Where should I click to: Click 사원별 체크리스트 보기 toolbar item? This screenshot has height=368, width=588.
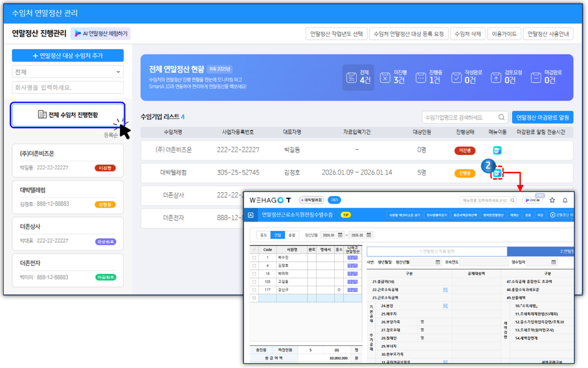coord(404,215)
